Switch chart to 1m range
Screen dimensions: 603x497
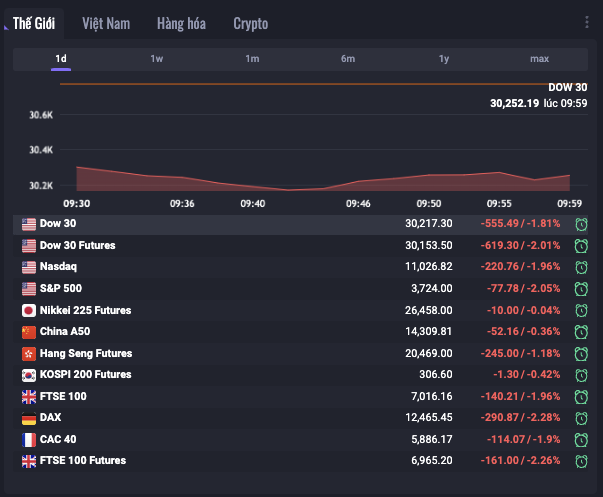(x=252, y=59)
